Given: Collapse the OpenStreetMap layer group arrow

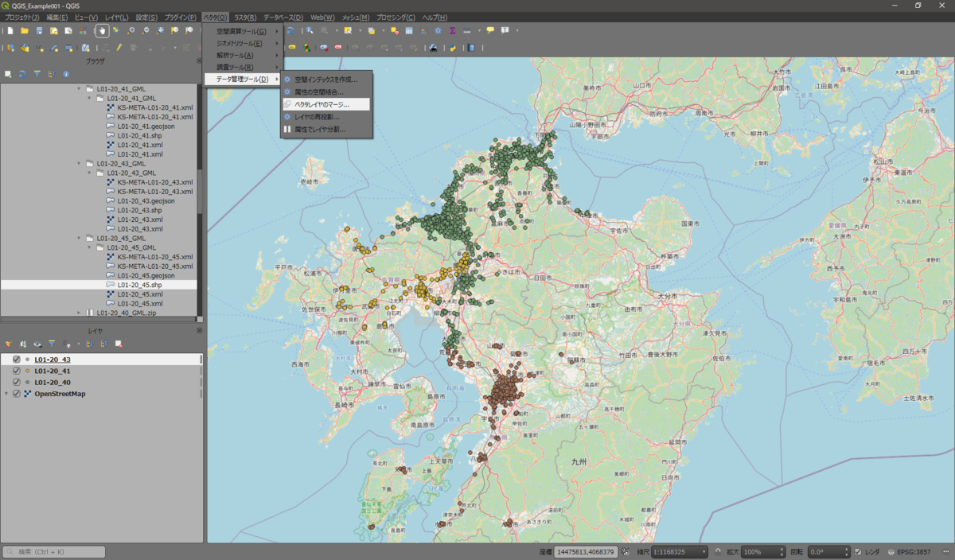Looking at the screenshot, I should pyautogui.click(x=7, y=394).
